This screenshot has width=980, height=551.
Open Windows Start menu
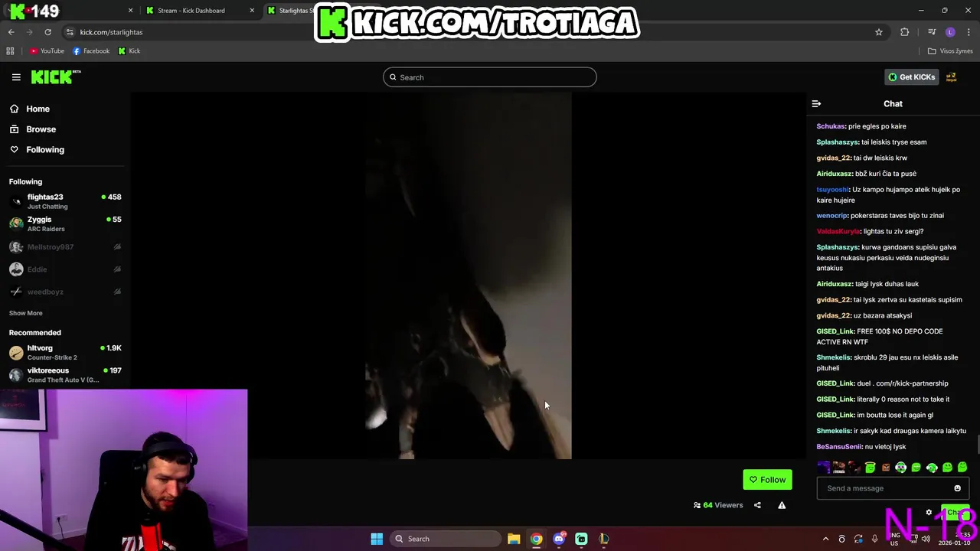click(x=377, y=539)
